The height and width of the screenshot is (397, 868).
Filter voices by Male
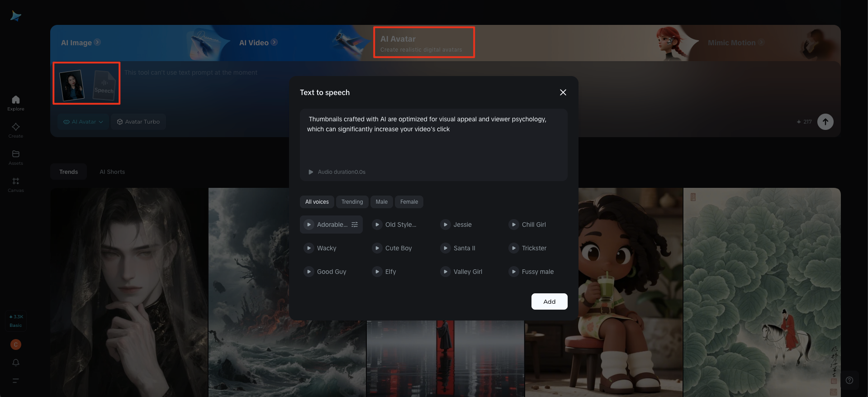(x=382, y=202)
